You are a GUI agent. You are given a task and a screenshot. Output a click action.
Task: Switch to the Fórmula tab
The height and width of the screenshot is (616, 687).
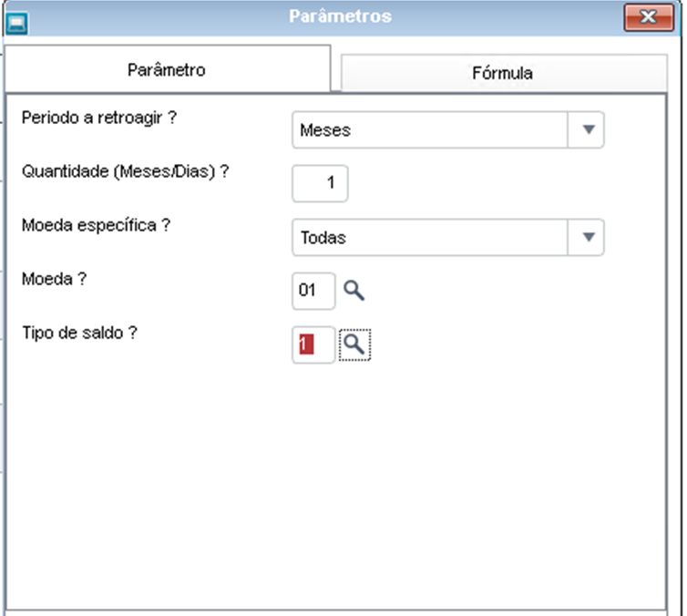coord(504,73)
